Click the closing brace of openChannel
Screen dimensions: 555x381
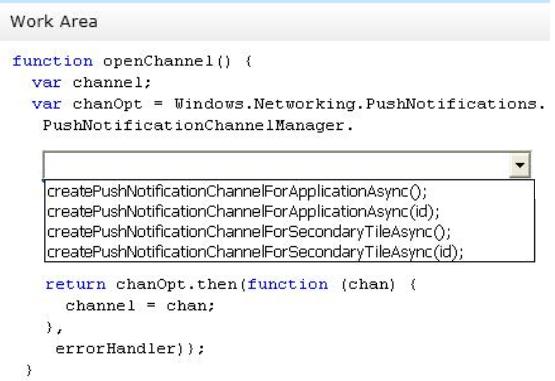pyautogui.click(x=29, y=370)
